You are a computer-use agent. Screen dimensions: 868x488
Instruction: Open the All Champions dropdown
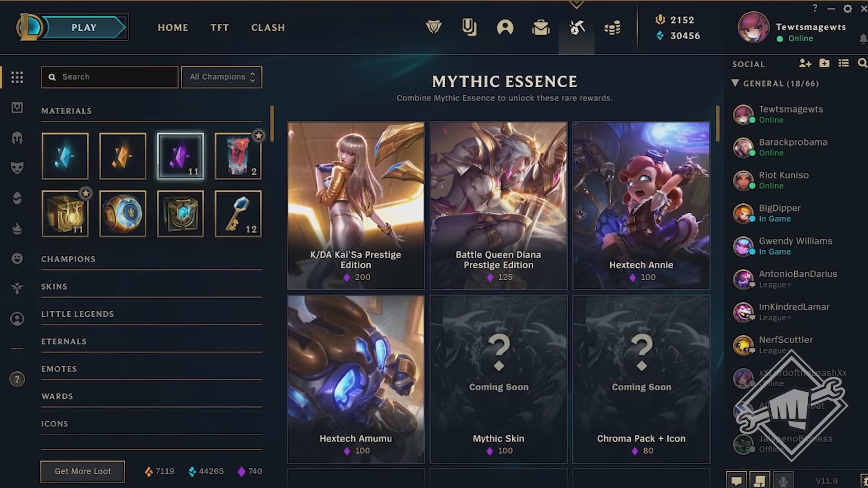coord(222,77)
